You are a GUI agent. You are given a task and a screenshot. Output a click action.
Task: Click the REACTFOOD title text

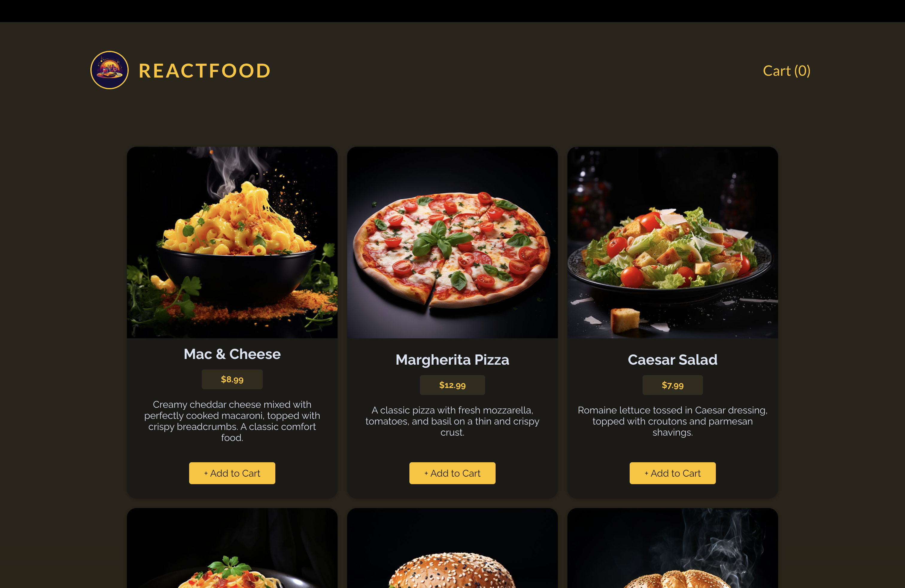(x=205, y=71)
